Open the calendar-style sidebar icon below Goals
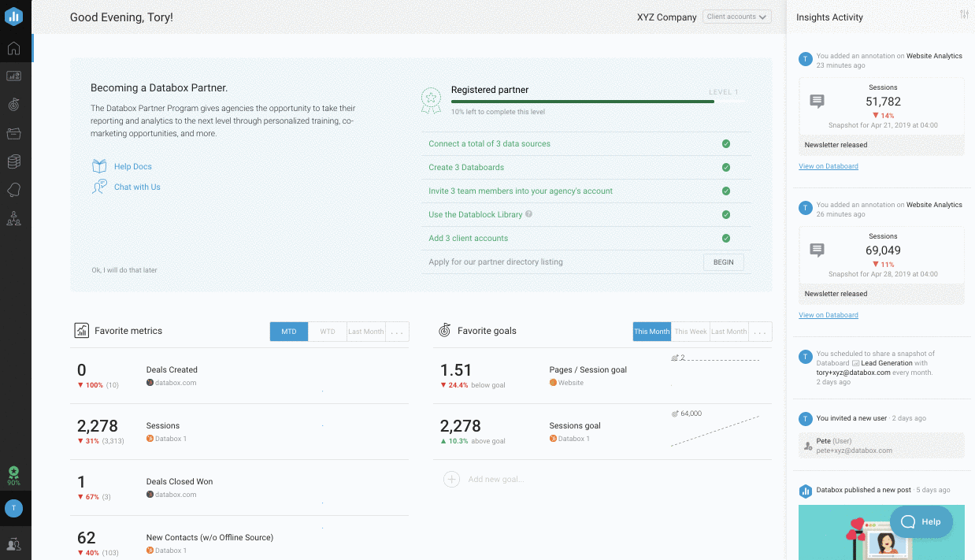 pos(13,133)
